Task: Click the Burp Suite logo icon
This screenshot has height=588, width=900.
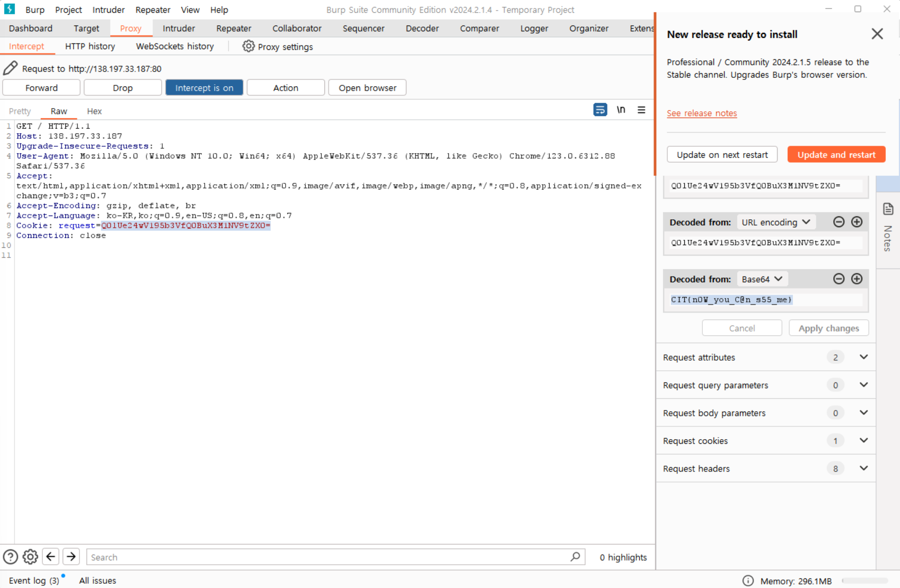Action: click(10, 9)
